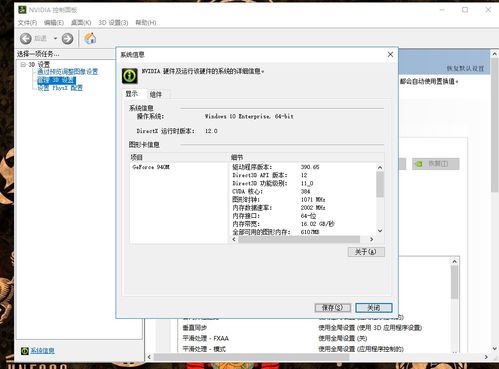Screen dimensions: 499x369
Task: Click the green info icon in the 系统信息 dialog
Action: pyautogui.click(x=130, y=76)
